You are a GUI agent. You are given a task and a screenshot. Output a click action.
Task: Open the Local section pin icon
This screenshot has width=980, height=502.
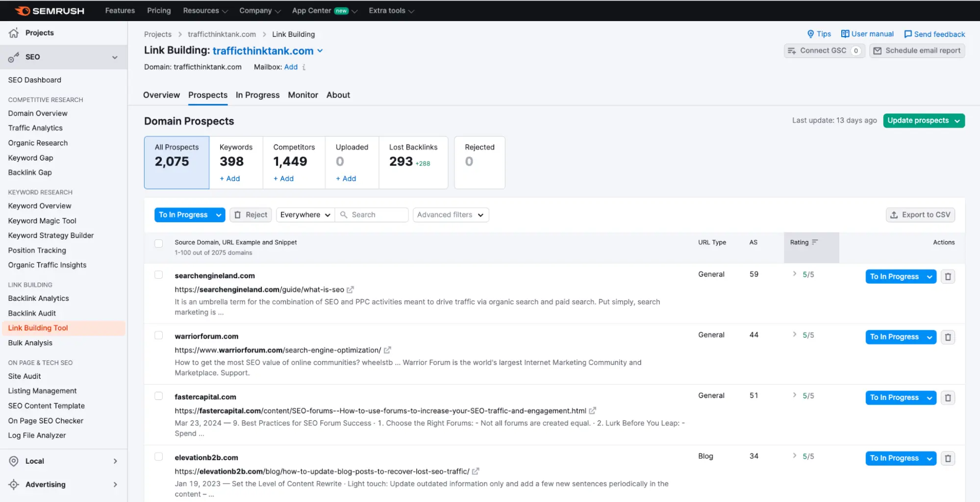13,460
